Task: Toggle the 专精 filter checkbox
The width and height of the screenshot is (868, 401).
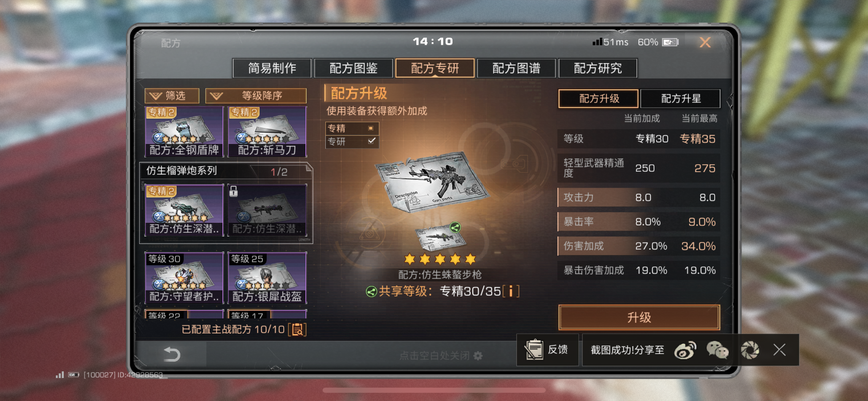Action: coord(371,128)
